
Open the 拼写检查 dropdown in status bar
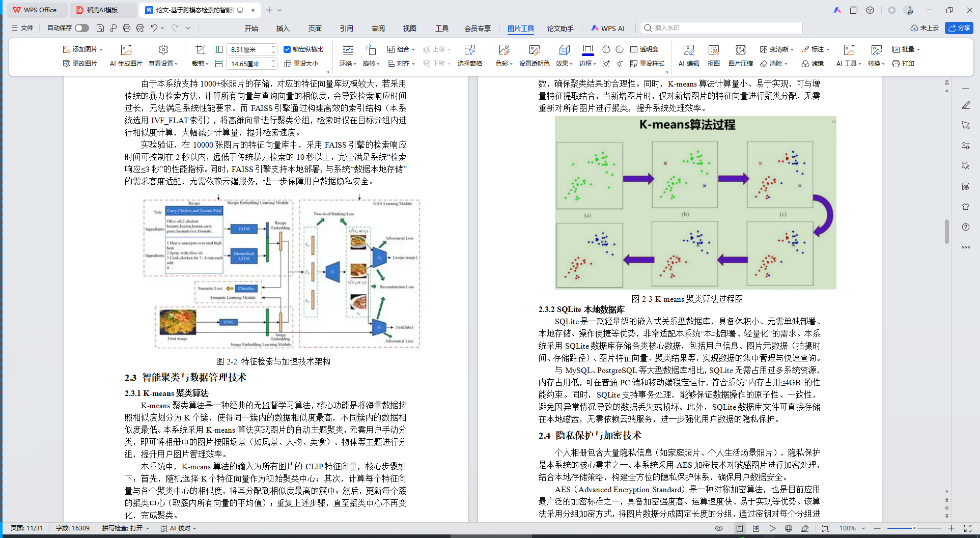pyautogui.click(x=126, y=528)
